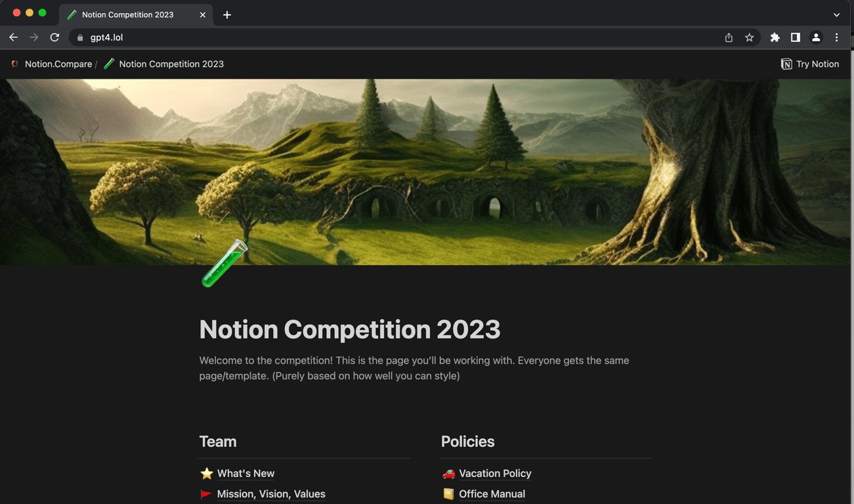Close the Notion Competition 2023 tab
Screen dimensions: 854x504
202,14
